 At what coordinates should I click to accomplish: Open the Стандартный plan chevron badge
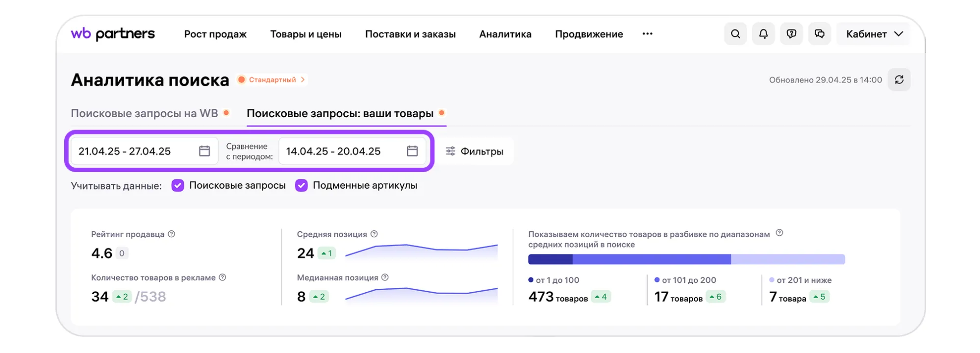273,80
